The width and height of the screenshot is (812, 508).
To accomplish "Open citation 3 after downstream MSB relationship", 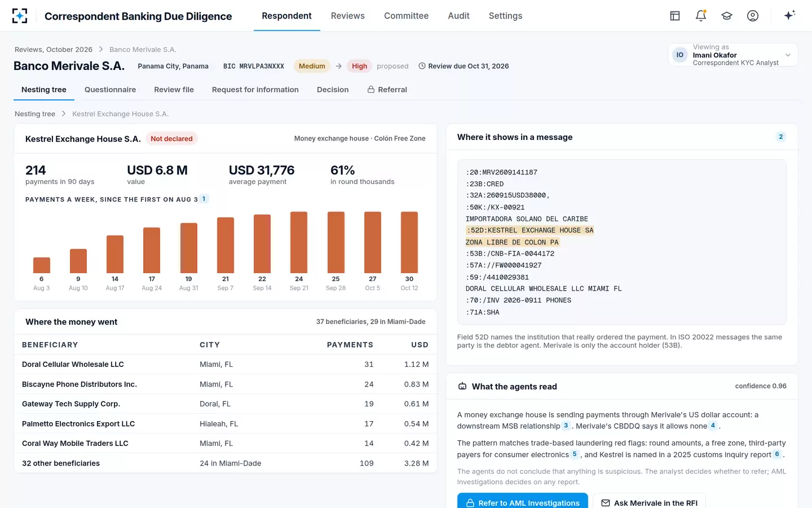I will tap(566, 426).
